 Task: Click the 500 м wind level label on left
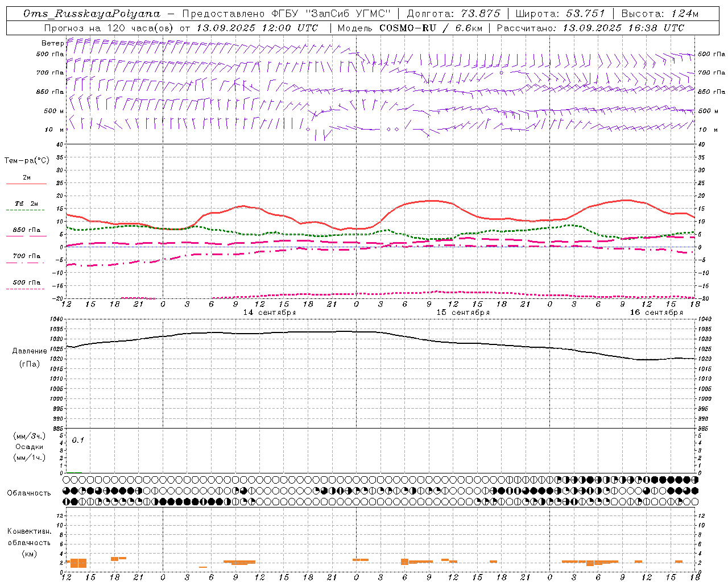[54, 111]
